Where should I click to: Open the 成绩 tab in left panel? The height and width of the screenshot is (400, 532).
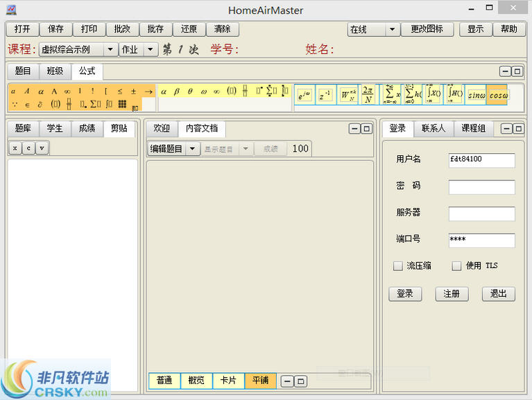[87, 128]
